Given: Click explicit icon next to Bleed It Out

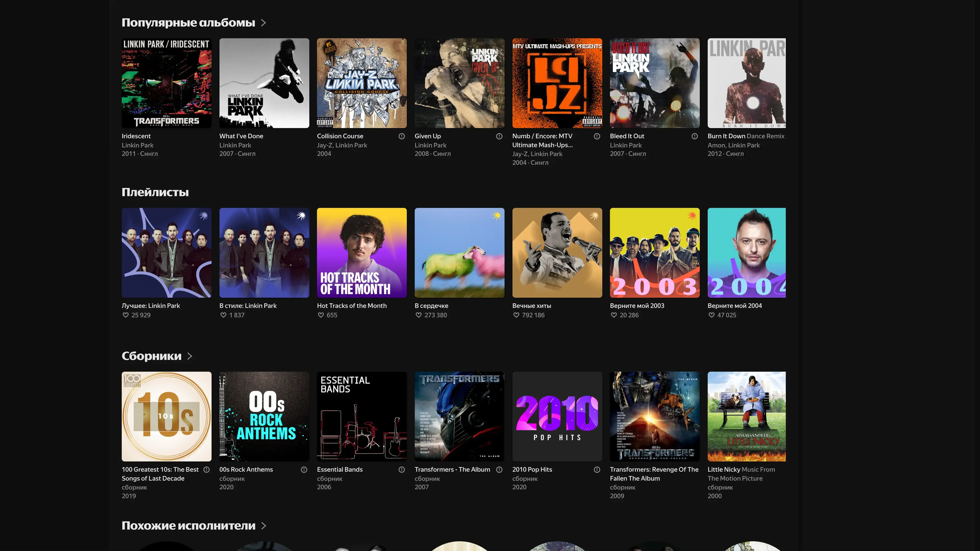Looking at the screenshot, I should pos(694,136).
